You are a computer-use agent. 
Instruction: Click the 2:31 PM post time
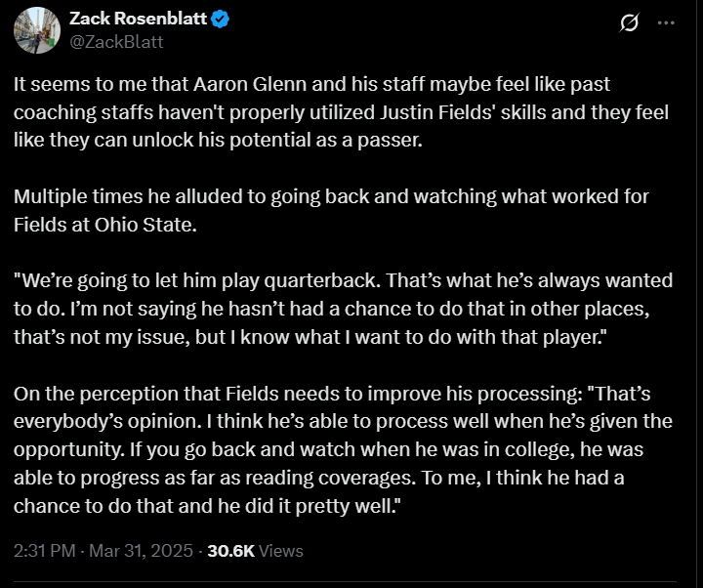click(x=45, y=551)
